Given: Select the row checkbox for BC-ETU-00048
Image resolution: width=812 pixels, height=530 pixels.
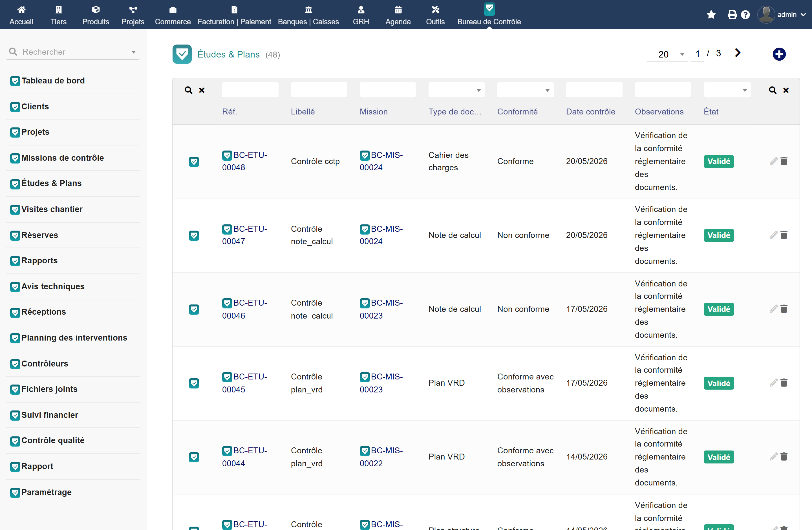Looking at the screenshot, I should click(194, 162).
